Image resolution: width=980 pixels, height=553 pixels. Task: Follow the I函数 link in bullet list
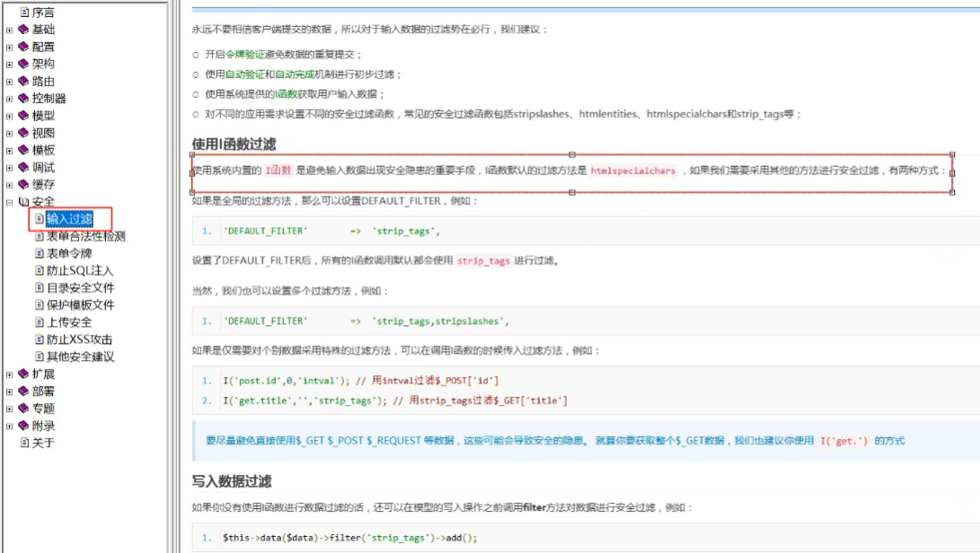coord(287,94)
